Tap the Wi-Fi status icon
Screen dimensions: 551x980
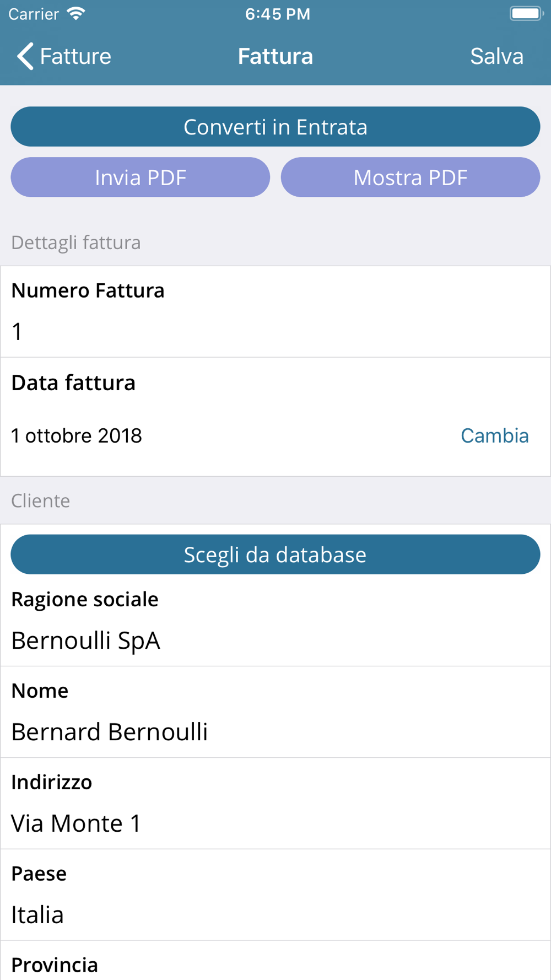point(76,14)
